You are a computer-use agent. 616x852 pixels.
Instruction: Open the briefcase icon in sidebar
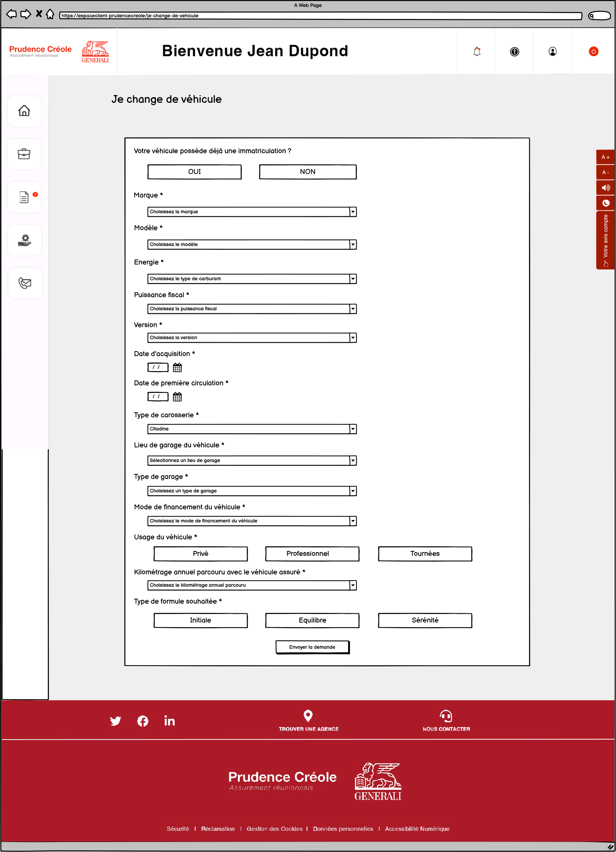click(x=24, y=154)
